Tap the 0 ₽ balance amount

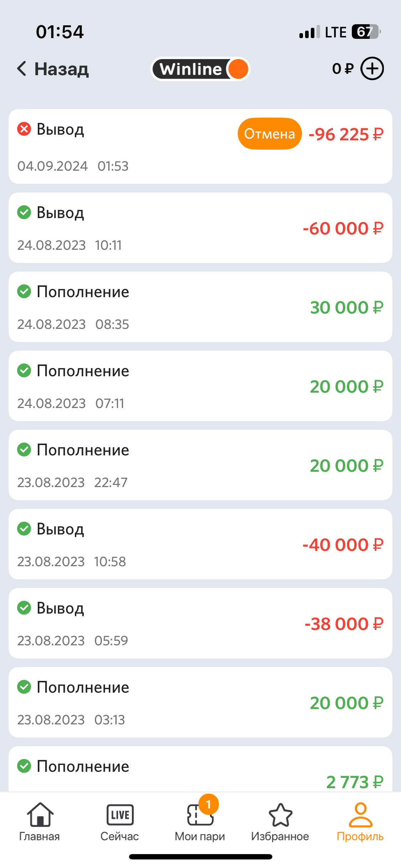[343, 69]
